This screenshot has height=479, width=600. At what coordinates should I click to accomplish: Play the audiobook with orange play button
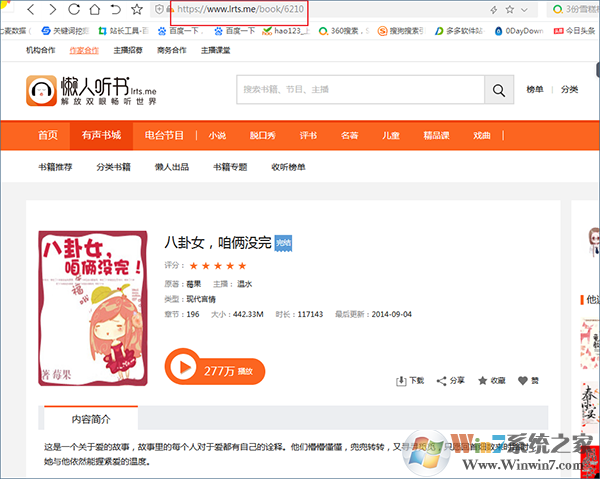[x=181, y=367]
